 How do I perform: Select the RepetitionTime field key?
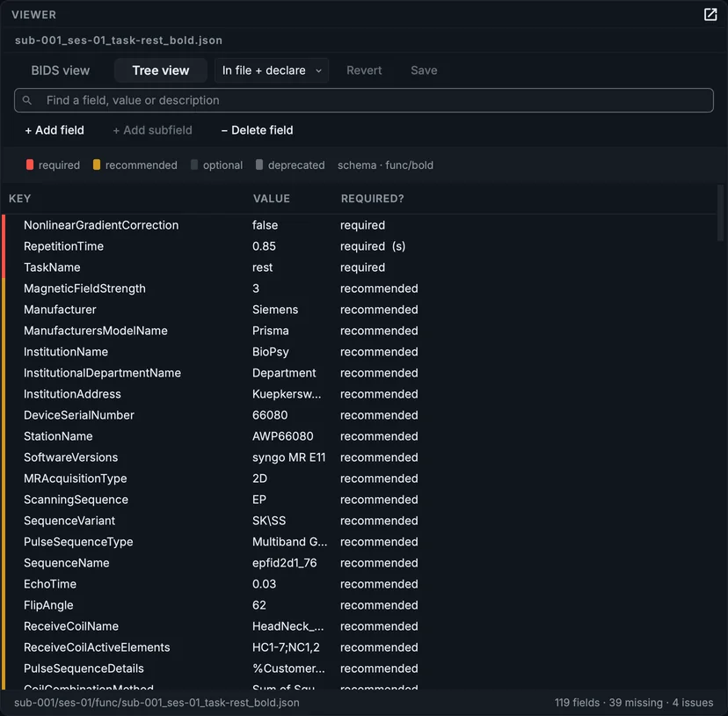[x=63, y=246]
